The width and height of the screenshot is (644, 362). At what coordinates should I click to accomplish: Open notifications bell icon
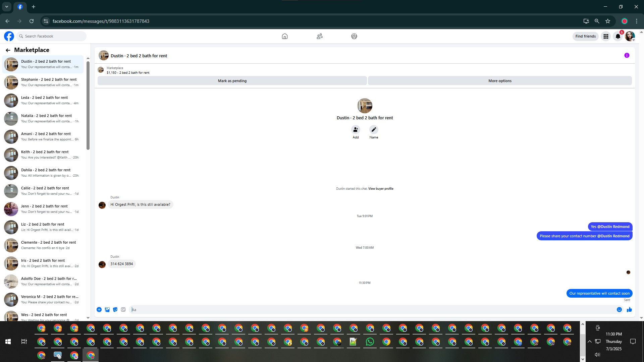coord(618,36)
